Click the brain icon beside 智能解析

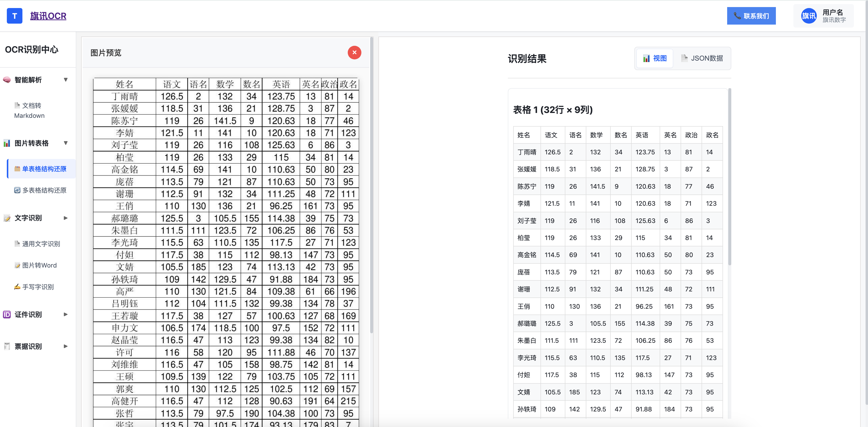pos(7,80)
